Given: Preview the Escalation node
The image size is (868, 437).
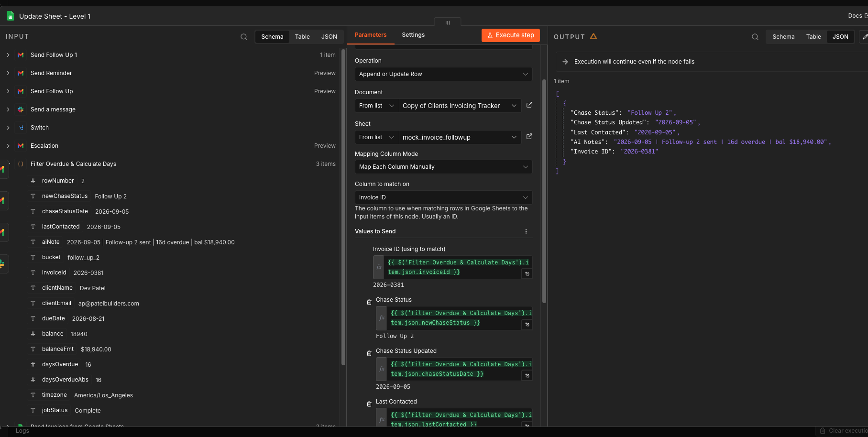Looking at the screenshot, I should (325, 146).
